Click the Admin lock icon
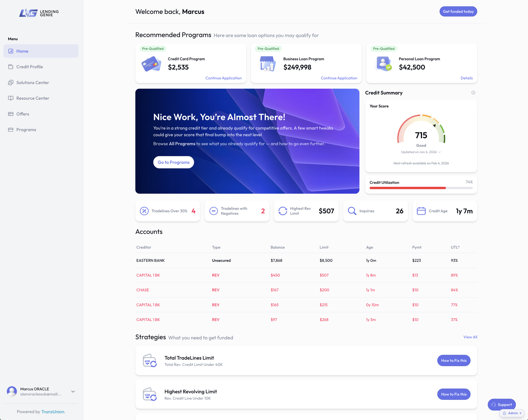Screen dimensions: 528x420 505,413
